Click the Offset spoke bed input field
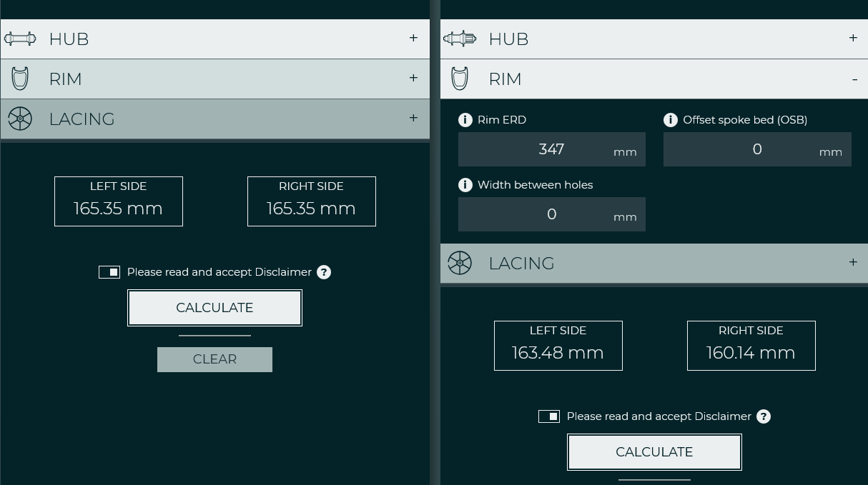This screenshot has width=868, height=485. 757,149
